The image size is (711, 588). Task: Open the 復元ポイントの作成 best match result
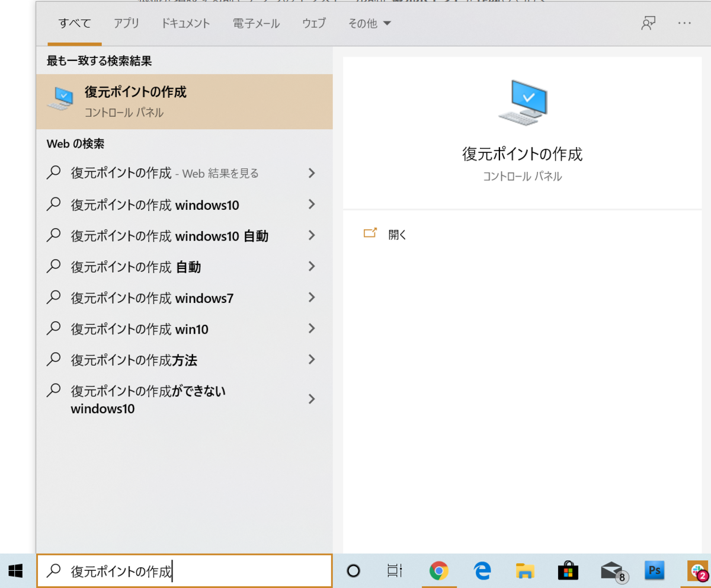184,101
